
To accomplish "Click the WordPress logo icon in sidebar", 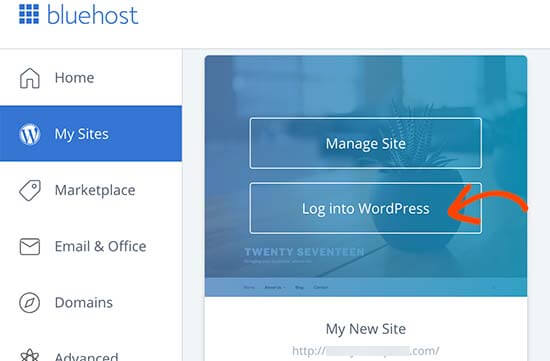I will pos(29,134).
